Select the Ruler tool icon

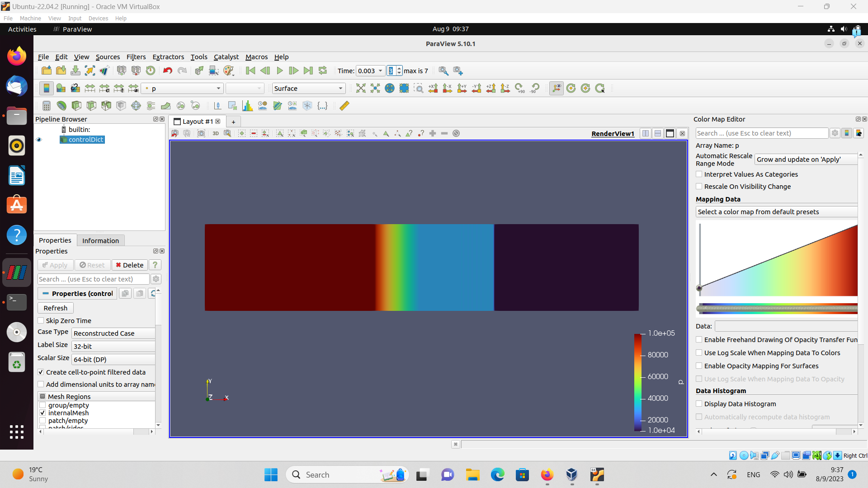[x=344, y=106]
